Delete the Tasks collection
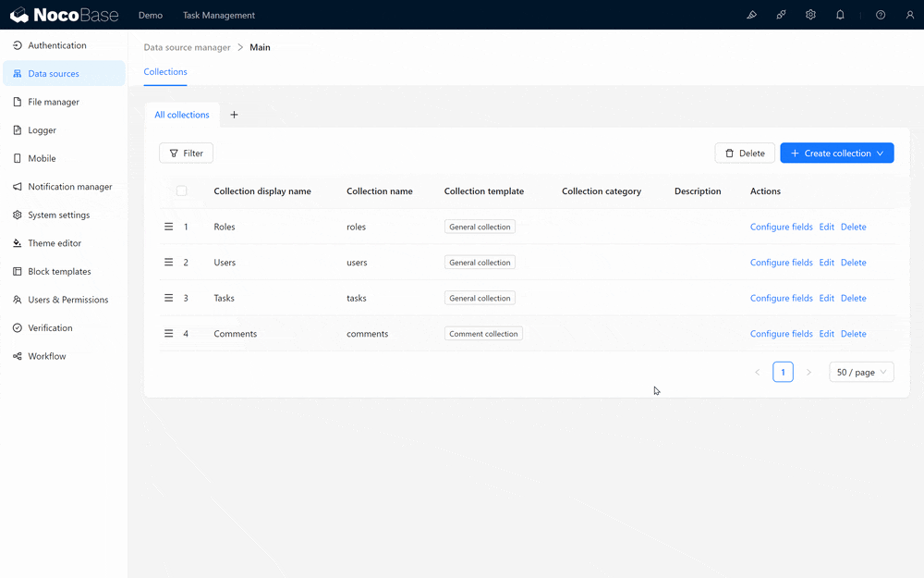The image size is (924, 578). point(853,298)
